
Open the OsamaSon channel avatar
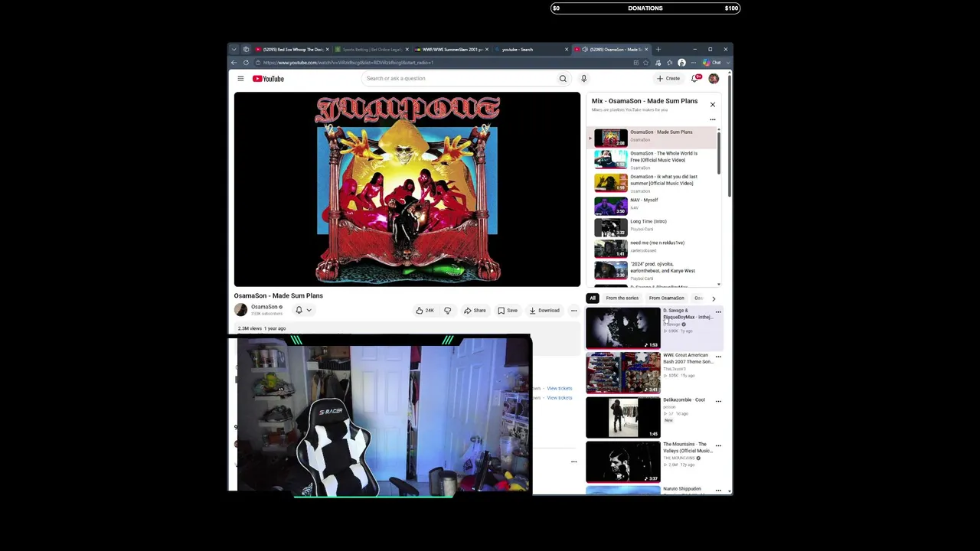pyautogui.click(x=241, y=310)
